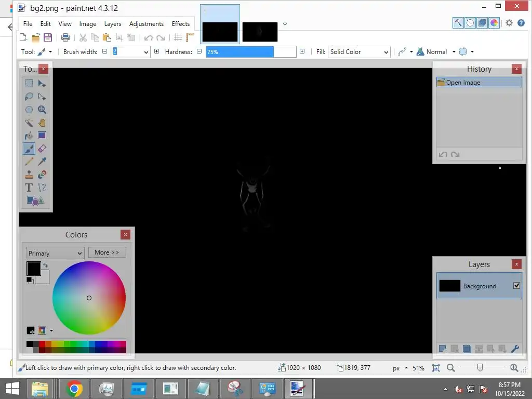
Task: Select the Rectangle Select tool
Action: coord(29,84)
